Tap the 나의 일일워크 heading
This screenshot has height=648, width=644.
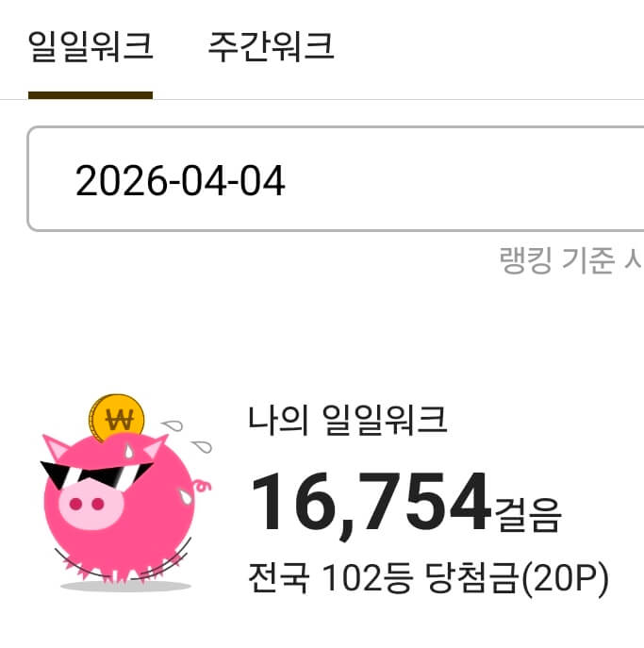(x=347, y=420)
